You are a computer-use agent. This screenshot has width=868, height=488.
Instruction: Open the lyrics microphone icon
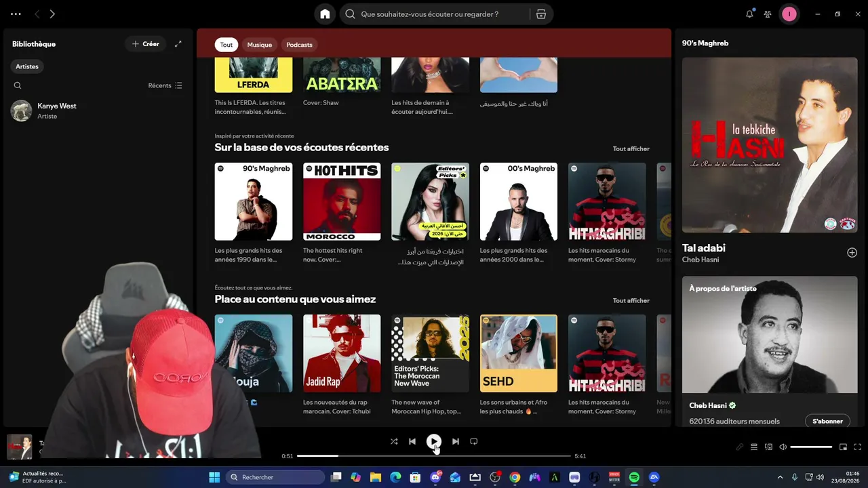tap(740, 447)
